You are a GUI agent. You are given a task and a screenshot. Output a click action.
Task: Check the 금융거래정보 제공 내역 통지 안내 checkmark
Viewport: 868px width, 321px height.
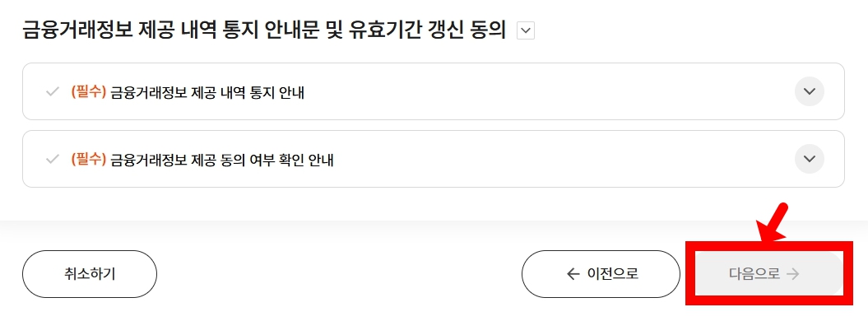coord(52,92)
